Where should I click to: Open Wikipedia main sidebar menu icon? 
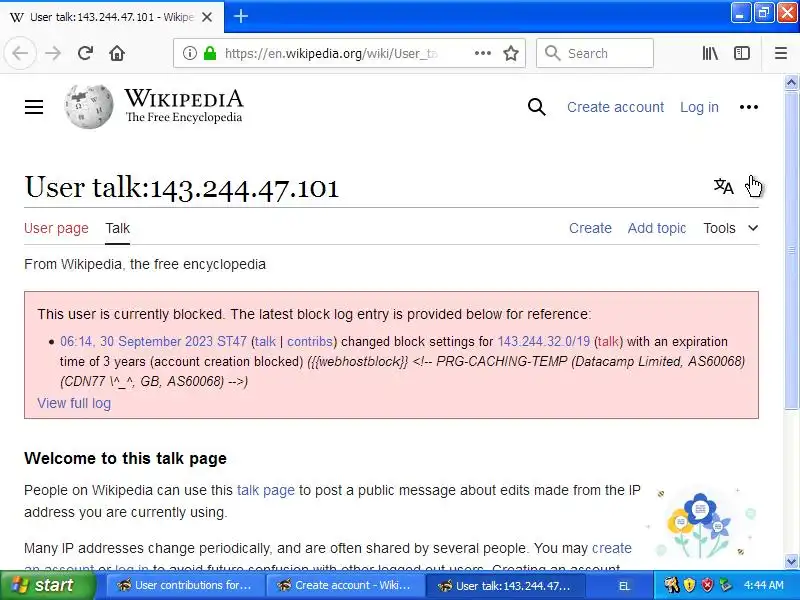coord(34,107)
